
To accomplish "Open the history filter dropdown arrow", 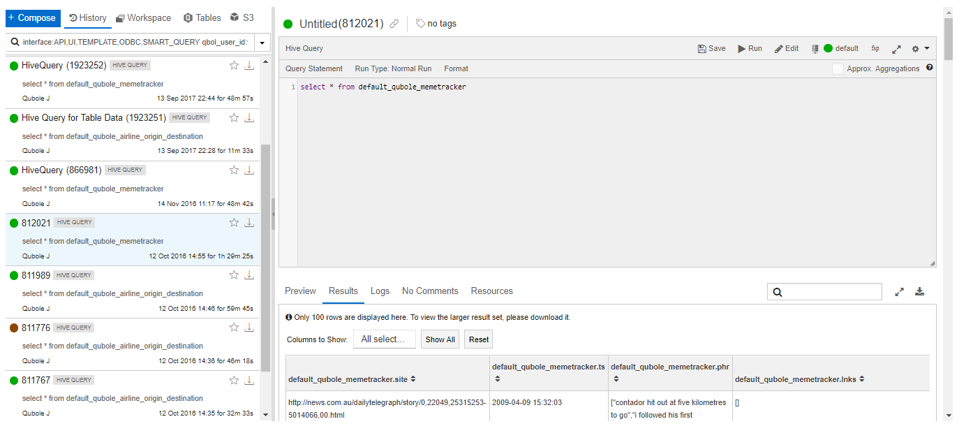I will click(262, 43).
